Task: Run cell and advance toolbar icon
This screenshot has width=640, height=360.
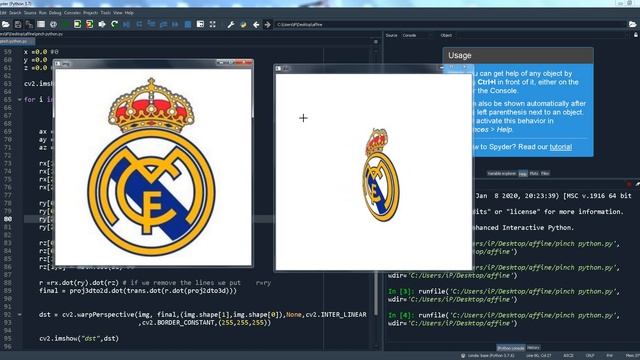Action: point(89,24)
